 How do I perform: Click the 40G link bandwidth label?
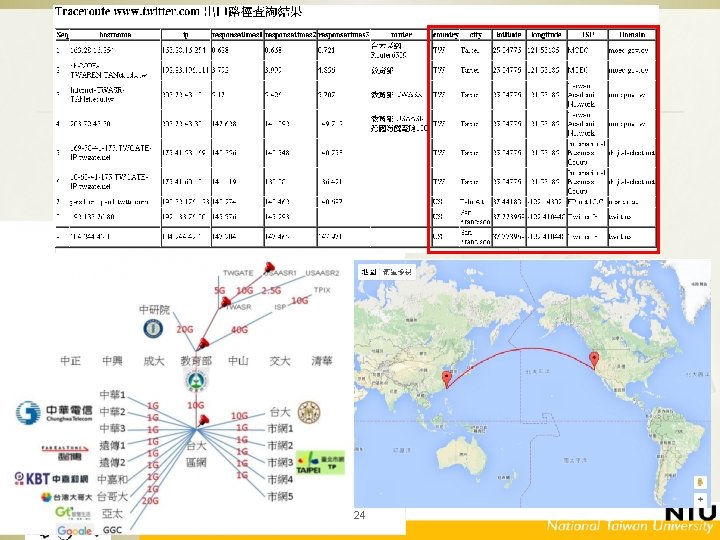239,330
